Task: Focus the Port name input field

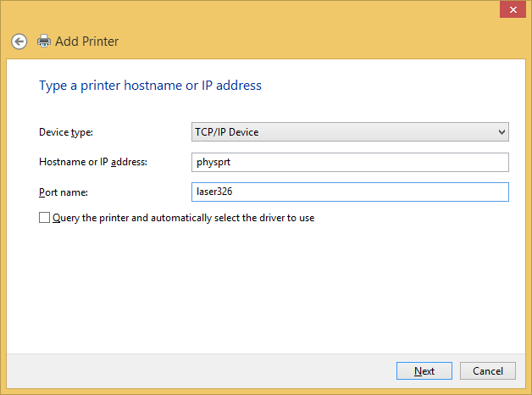Action: (350, 192)
